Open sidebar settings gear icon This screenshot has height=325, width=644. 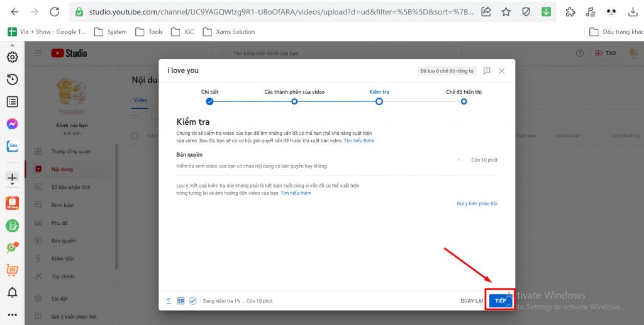13,57
